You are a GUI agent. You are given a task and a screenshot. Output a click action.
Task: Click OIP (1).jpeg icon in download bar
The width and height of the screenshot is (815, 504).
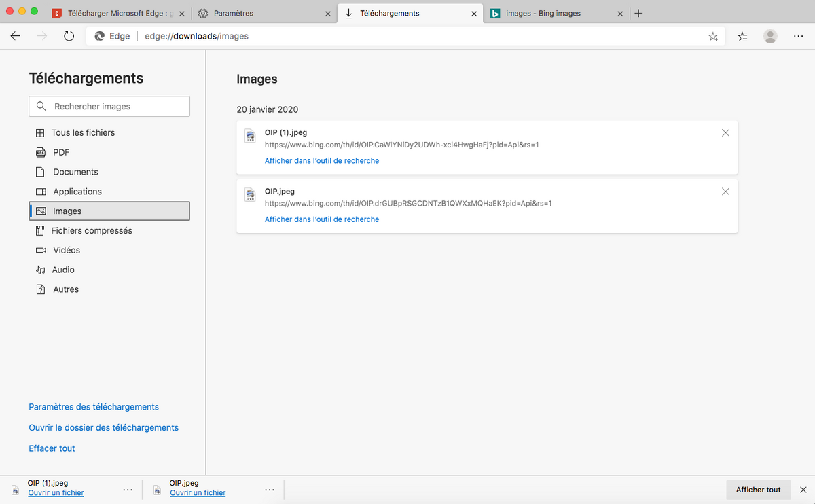pyautogui.click(x=16, y=489)
